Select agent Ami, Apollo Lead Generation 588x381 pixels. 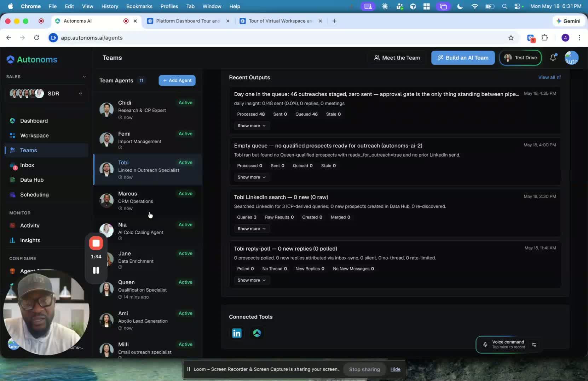coord(148,320)
